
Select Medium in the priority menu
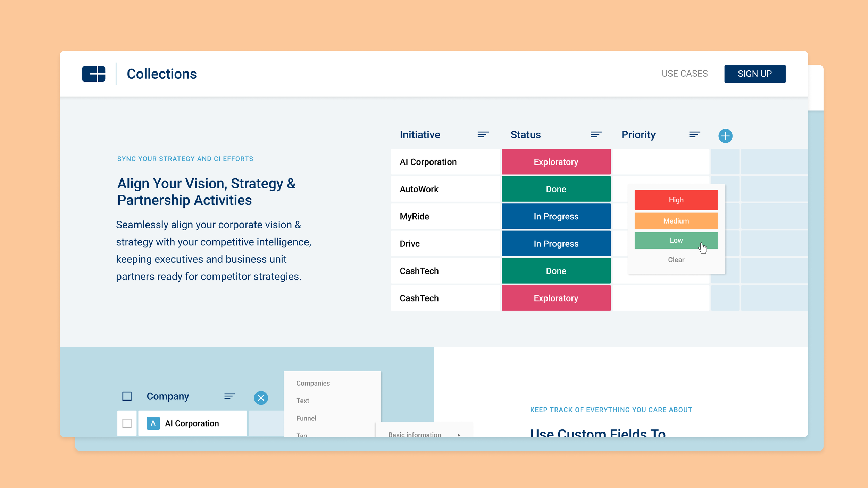[x=676, y=221]
